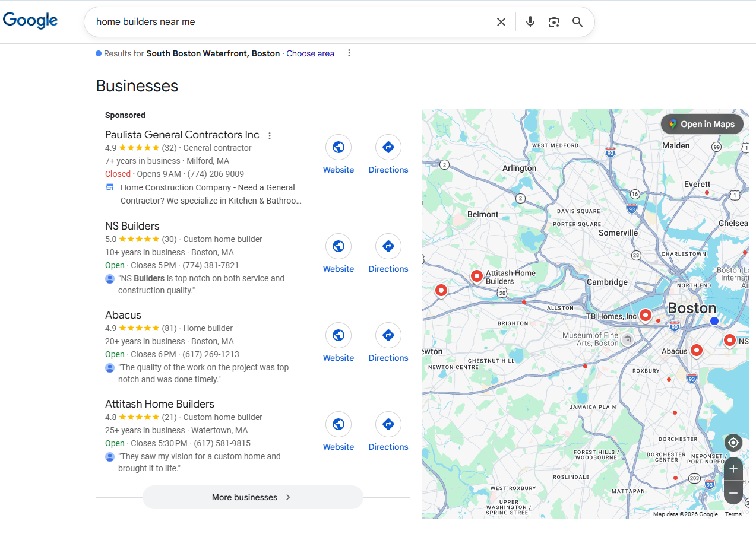Clear the search box with the X icon
The width and height of the screenshot is (756, 534).
point(501,22)
